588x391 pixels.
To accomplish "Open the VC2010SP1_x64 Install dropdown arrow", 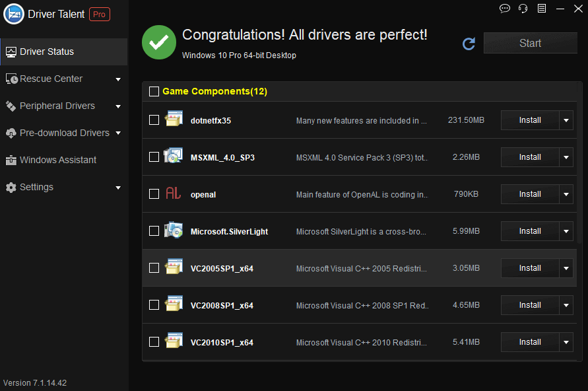I will pyautogui.click(x=566, y=342).
